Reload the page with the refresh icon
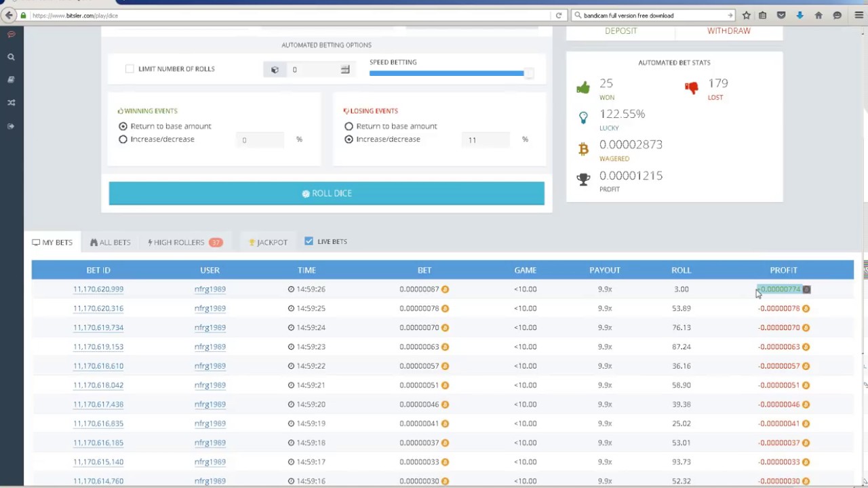The image size is (868, 488). [x=558, y=15]
